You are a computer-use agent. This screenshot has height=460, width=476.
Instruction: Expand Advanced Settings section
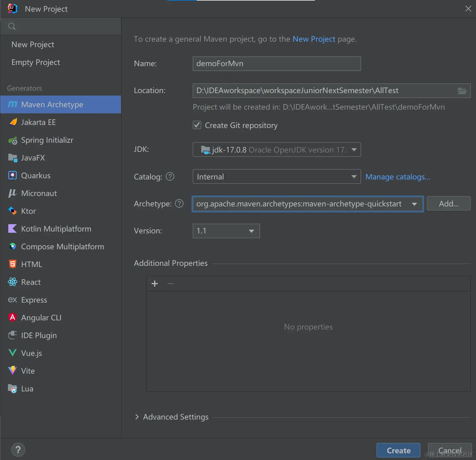pyautogui.click(x=137, y=417)
